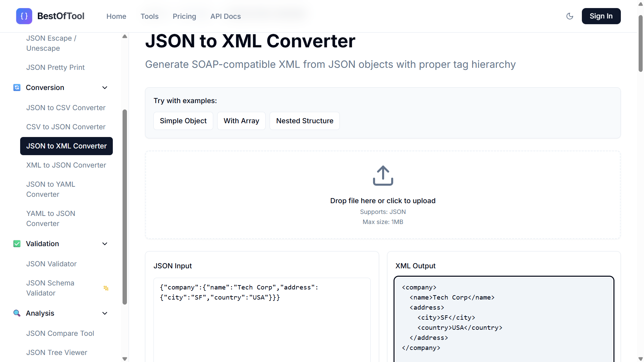Click the Conversion category icon
644x362 pixels.
pyautogui.click(x=17, y=88)
